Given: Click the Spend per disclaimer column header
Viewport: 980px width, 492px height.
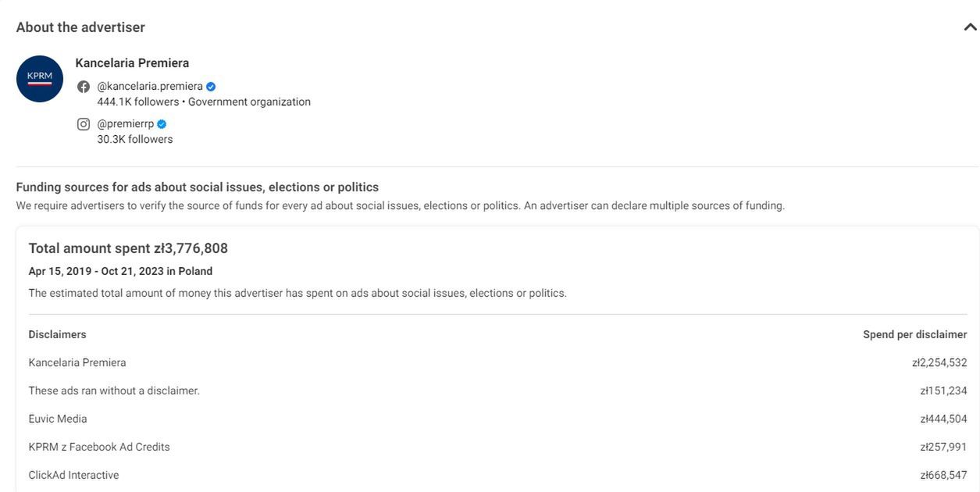Looking at the screenshot, I should [x=915, y=334].
